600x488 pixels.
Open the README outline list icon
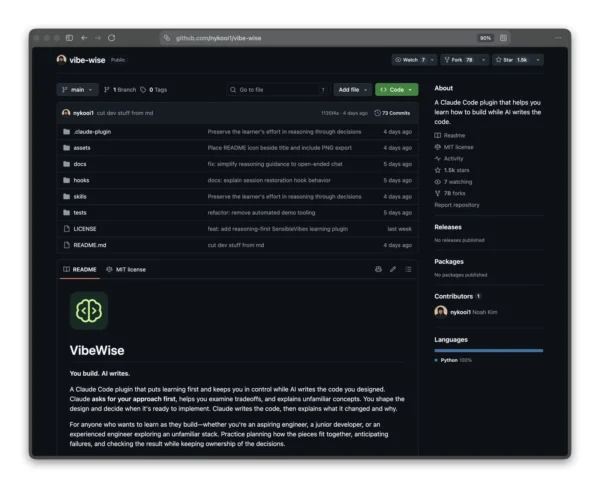point(408,269)
